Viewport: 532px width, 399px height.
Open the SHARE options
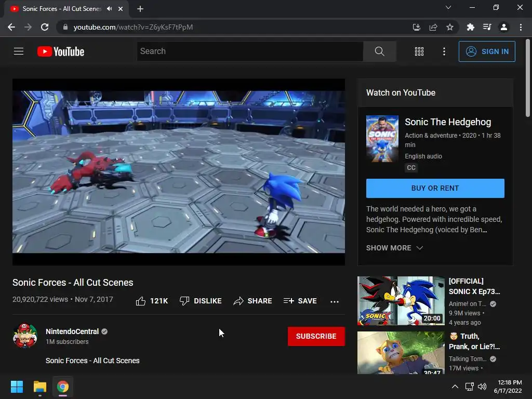253,301
